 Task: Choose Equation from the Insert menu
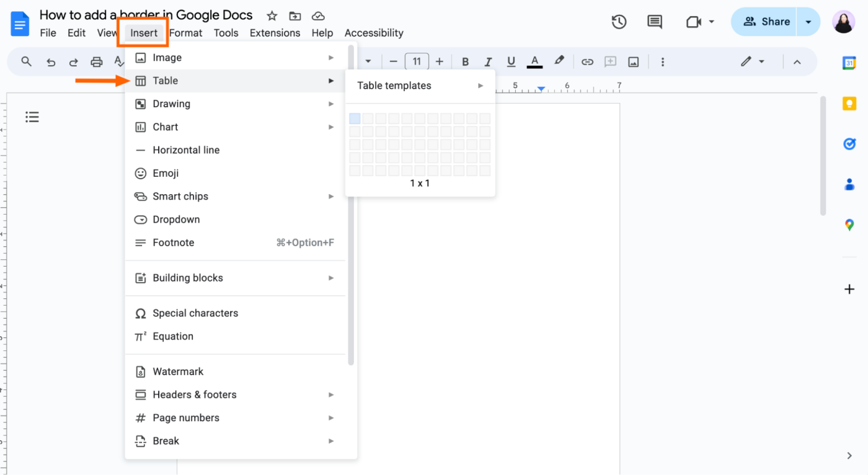tap(235, 336)
